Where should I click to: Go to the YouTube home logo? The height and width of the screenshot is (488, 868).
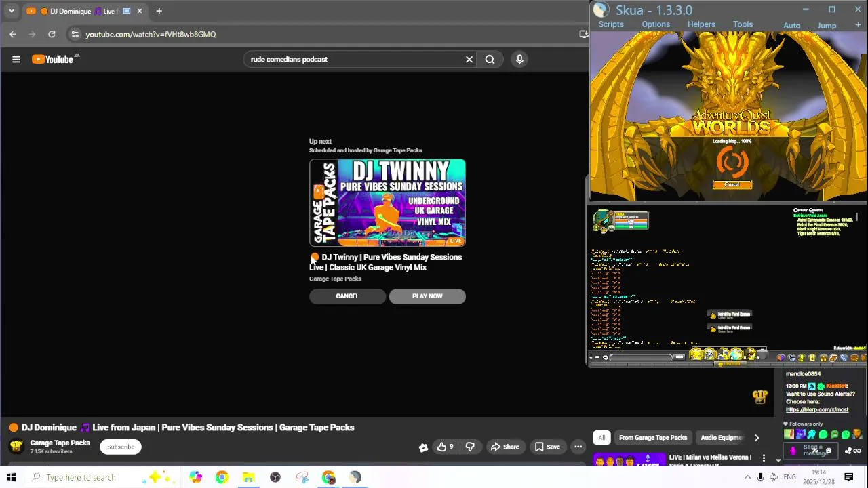53,60
